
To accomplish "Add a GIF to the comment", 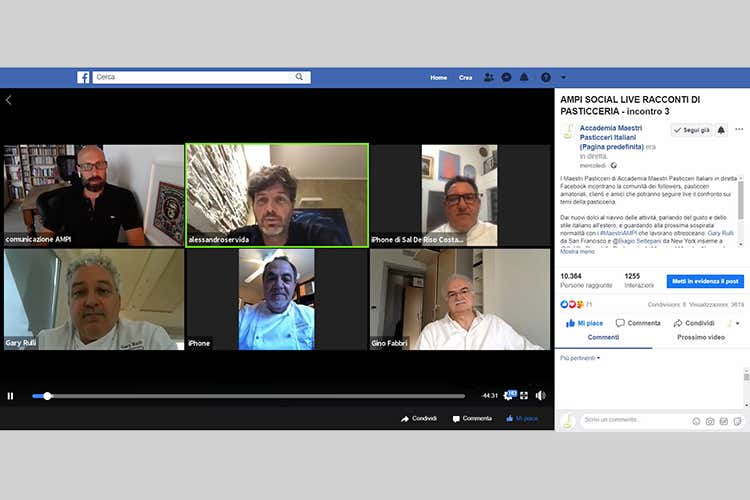I will [x=724, y=422].
